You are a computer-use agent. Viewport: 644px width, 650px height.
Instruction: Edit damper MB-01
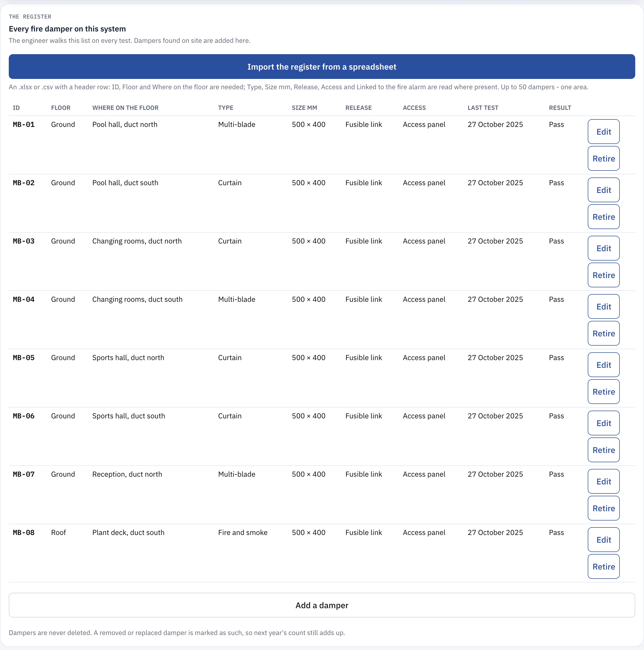coord(604,132)
